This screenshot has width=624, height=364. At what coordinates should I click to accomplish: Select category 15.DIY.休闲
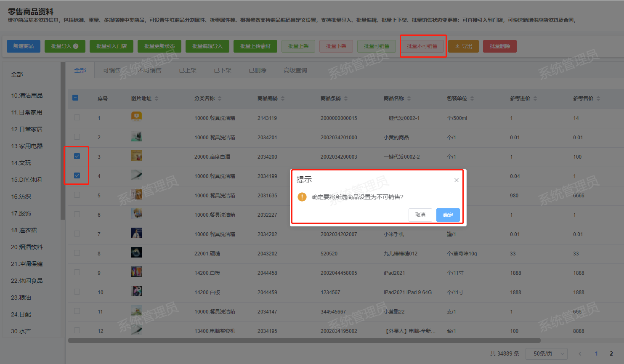pyautogui.click(x=26, y=180)
